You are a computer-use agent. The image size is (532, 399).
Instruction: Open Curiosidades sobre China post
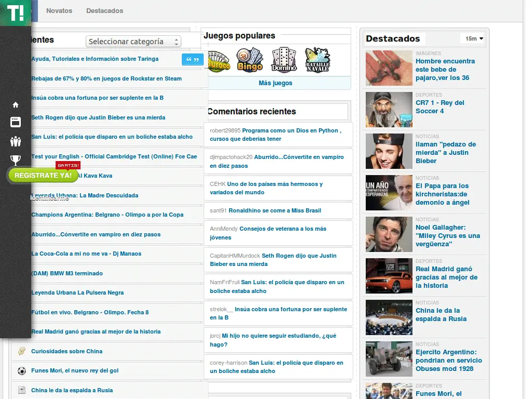pos(67,351)
